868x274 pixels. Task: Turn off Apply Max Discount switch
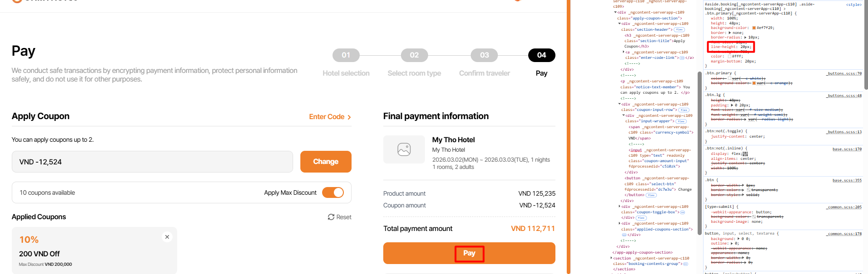(333, 192)
